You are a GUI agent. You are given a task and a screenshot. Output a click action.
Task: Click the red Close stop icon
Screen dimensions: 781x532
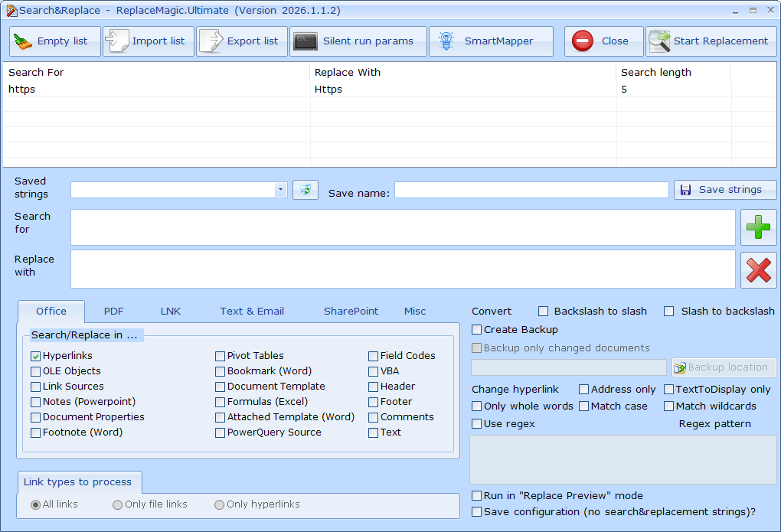point(582,41)
